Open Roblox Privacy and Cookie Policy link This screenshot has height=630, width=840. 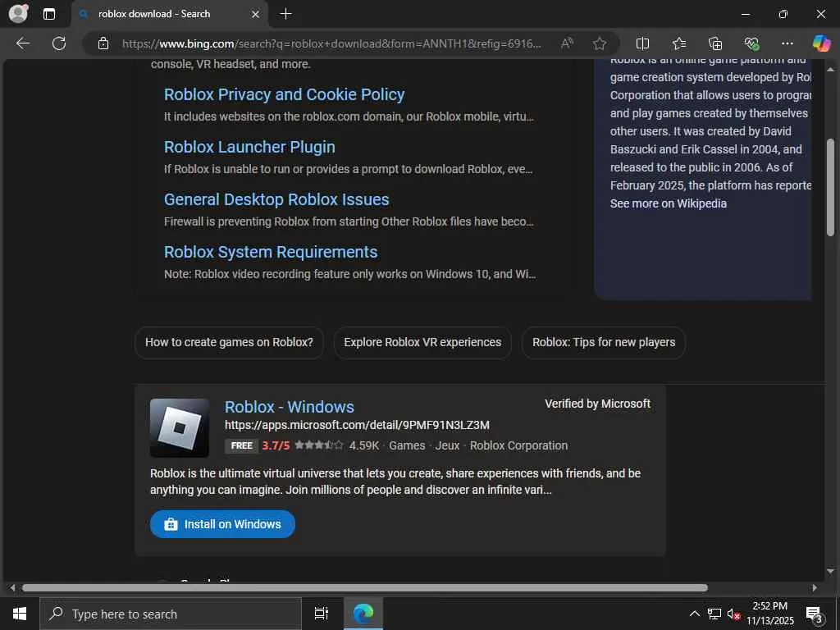click(x=284, y=94)
